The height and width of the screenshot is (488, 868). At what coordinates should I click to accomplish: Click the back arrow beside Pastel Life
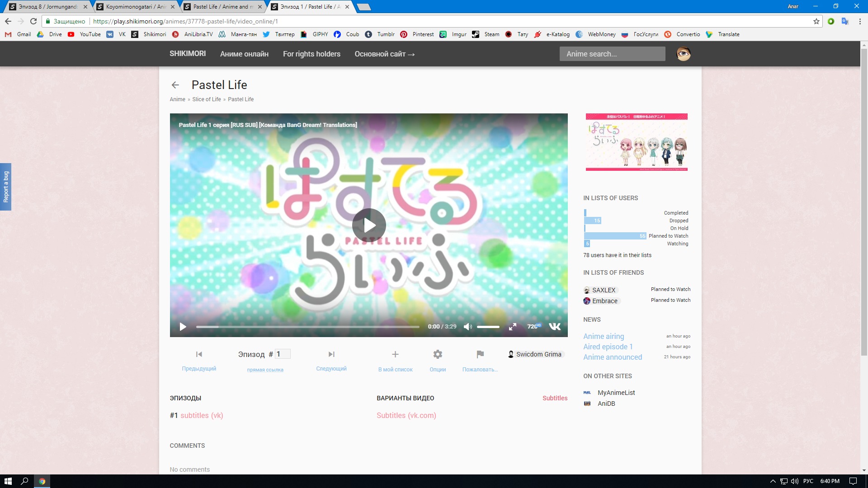[175, 85]
